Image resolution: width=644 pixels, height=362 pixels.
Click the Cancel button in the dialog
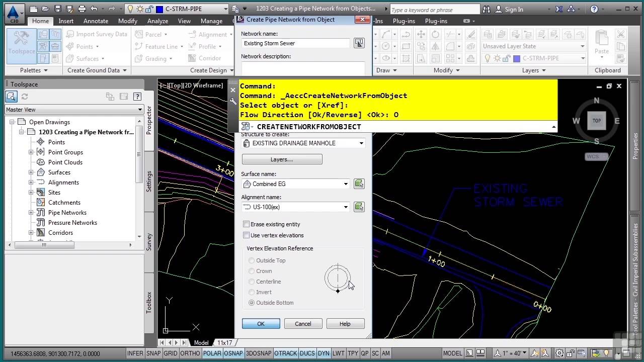pos(303,324)
